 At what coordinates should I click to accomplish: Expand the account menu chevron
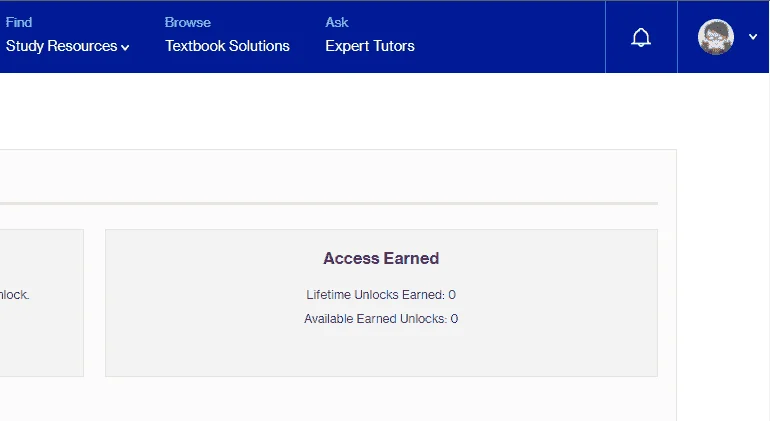753,37
